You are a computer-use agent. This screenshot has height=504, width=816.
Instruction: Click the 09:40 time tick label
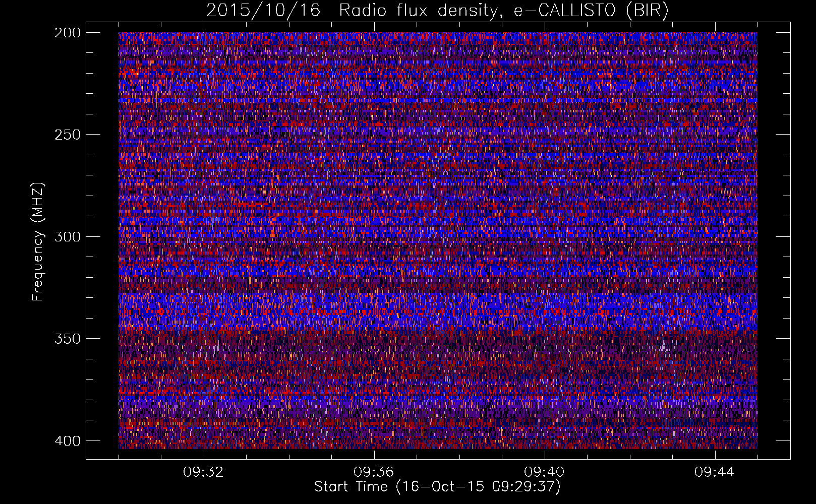[x=544, y=472]
